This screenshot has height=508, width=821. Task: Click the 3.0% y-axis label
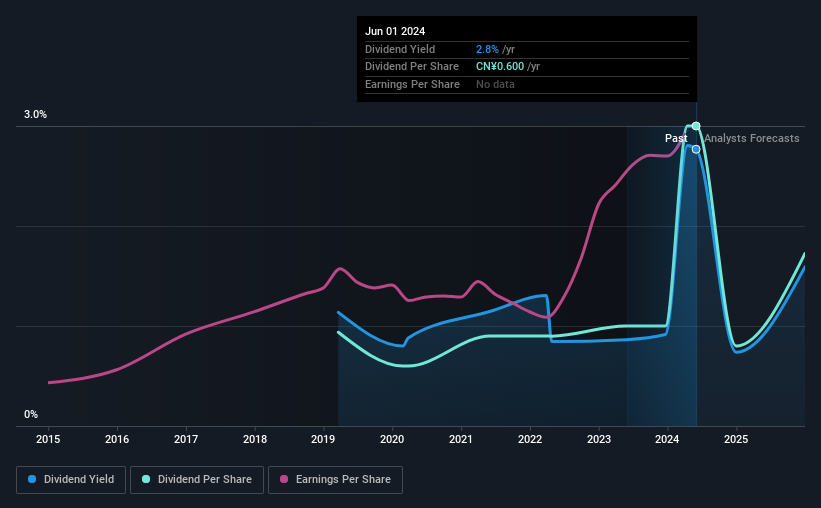pos(35,114)
